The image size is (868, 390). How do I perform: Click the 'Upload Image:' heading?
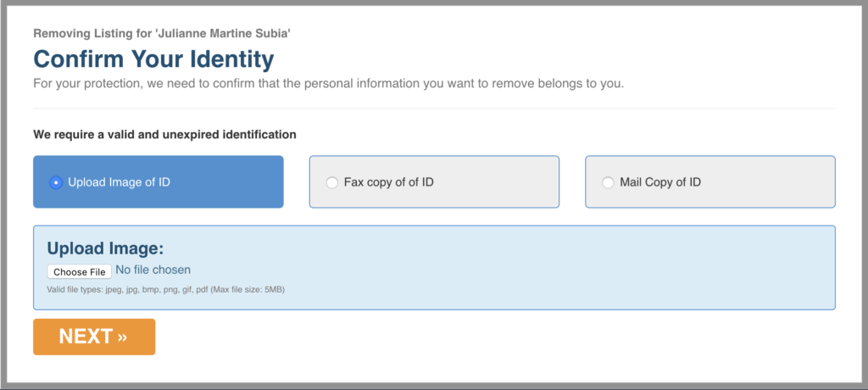tap(105, 248)
